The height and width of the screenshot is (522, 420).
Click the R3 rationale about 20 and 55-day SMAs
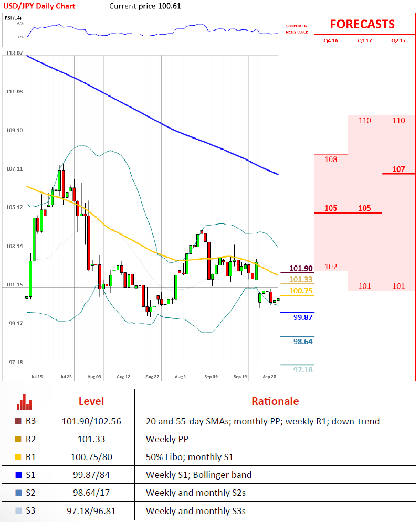(x=262, y=421)
